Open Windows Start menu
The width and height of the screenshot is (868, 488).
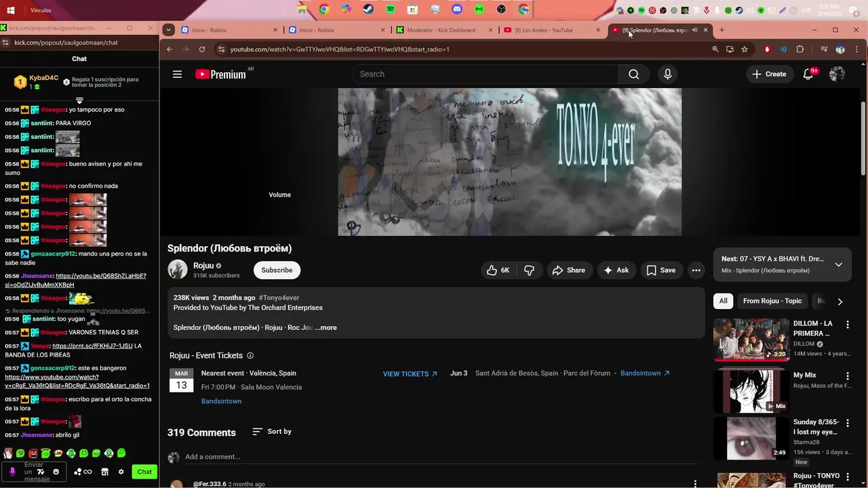(11, 10)
